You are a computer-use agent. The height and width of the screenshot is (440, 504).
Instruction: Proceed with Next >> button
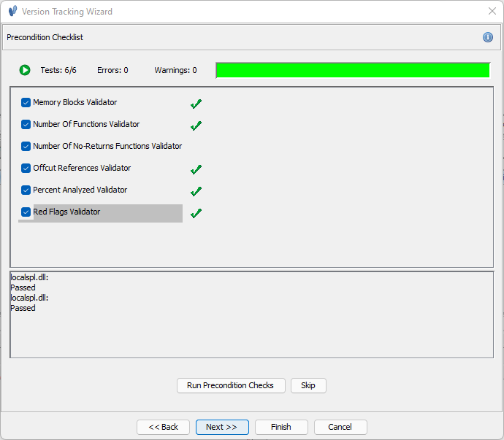[222, 427]
